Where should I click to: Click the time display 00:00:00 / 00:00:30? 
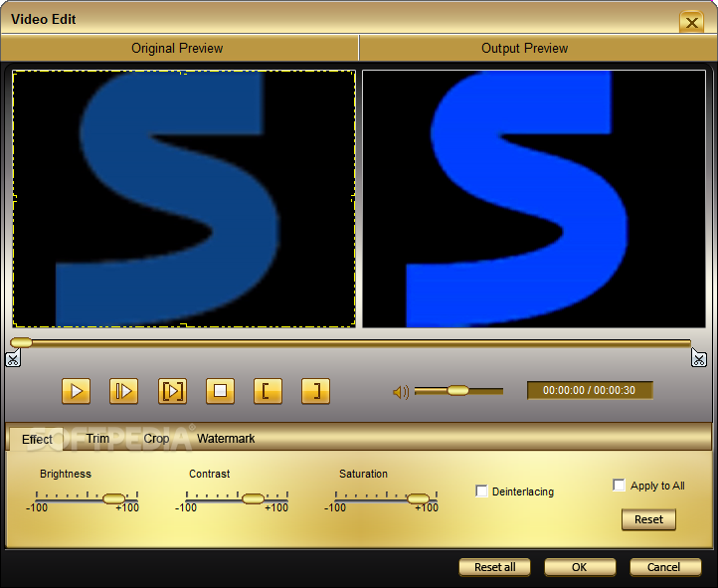pyautogui.click(x=590, y=390)
